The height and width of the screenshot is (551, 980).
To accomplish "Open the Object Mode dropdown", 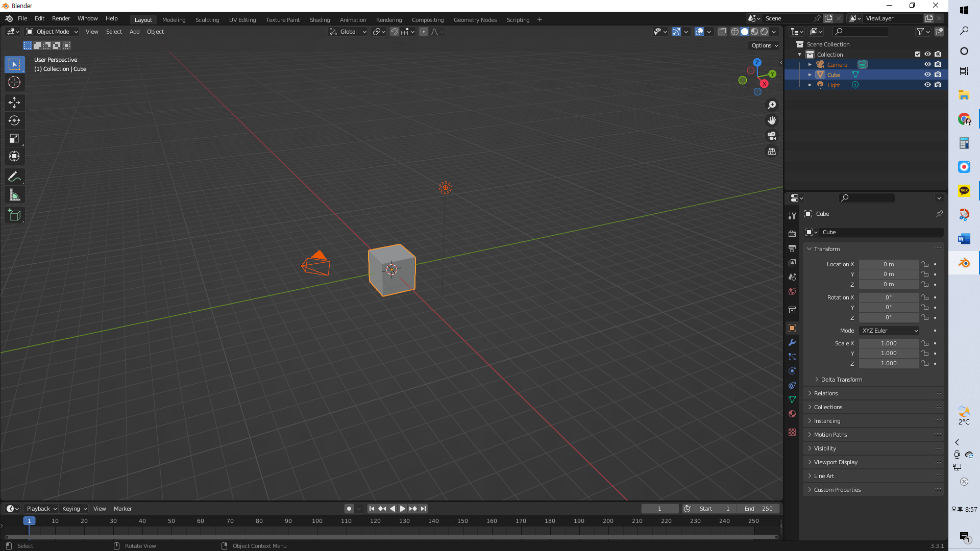I will (x=52, y=32).
